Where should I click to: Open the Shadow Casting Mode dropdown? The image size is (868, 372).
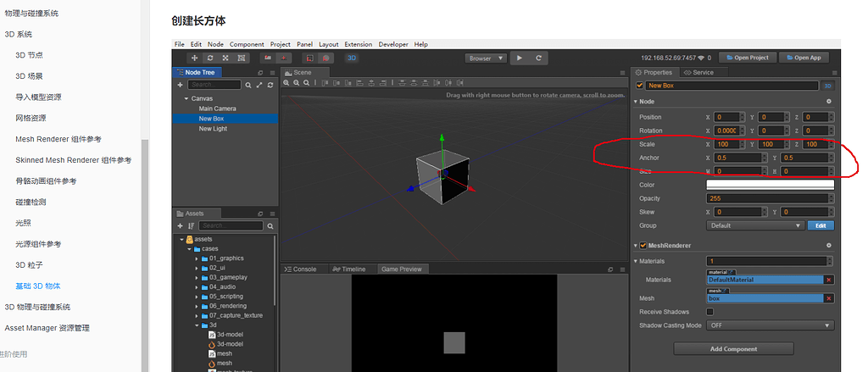pyautogui.click(x=770, y=325)
